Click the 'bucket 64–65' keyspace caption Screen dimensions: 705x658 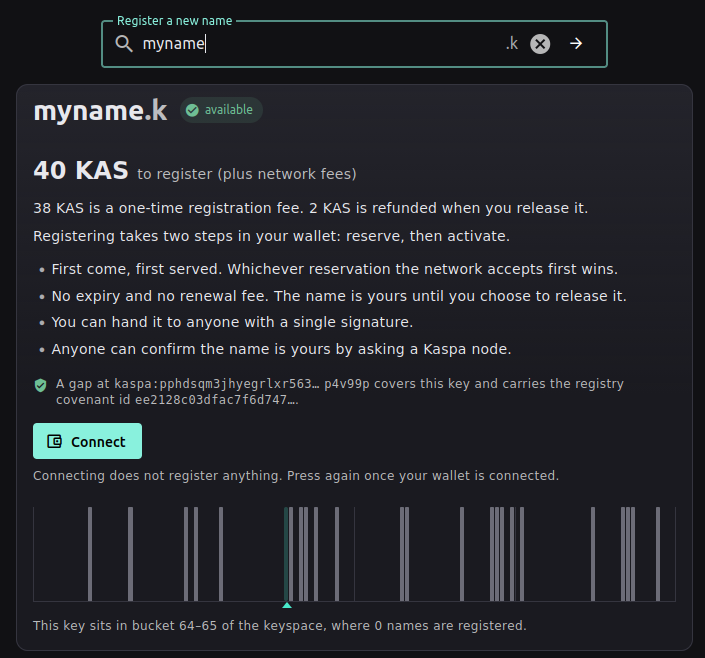[x=280, y=626]
